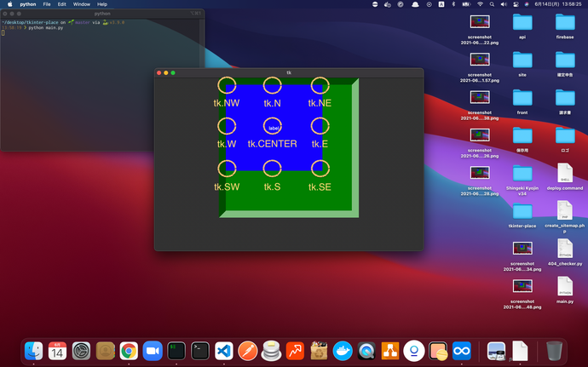Select the screenshot file ending in 38.png

tap(480, 105)
